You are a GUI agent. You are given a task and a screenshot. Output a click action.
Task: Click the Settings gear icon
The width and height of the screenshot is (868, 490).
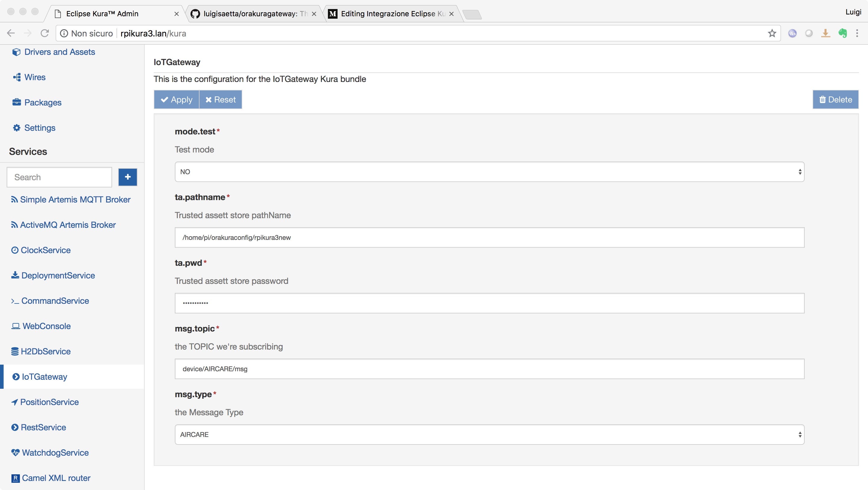pyautogui.click(x=17, y=128)
